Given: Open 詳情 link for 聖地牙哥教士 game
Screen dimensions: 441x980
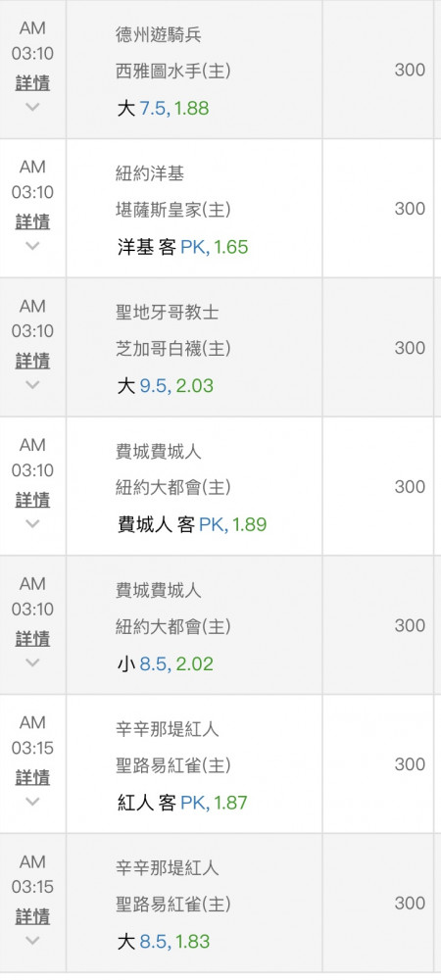Looking at the screenshot, I should coord(32,362).
